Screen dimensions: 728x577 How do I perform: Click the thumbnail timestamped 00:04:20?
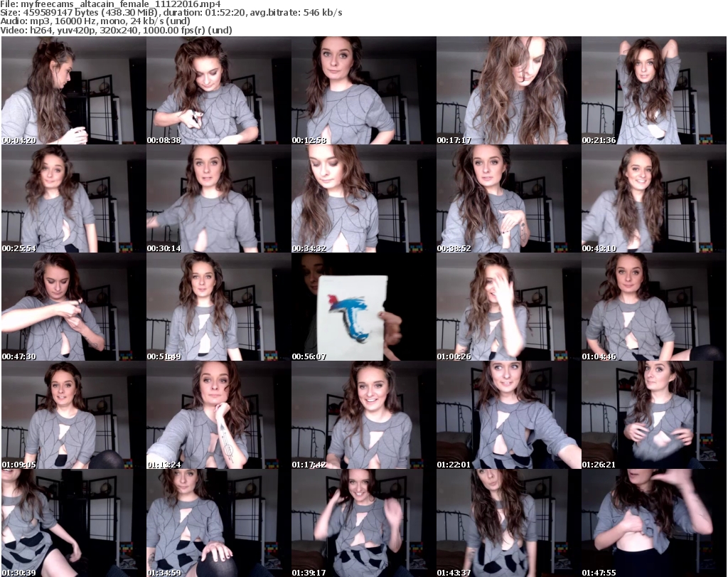tap(73, 90)
